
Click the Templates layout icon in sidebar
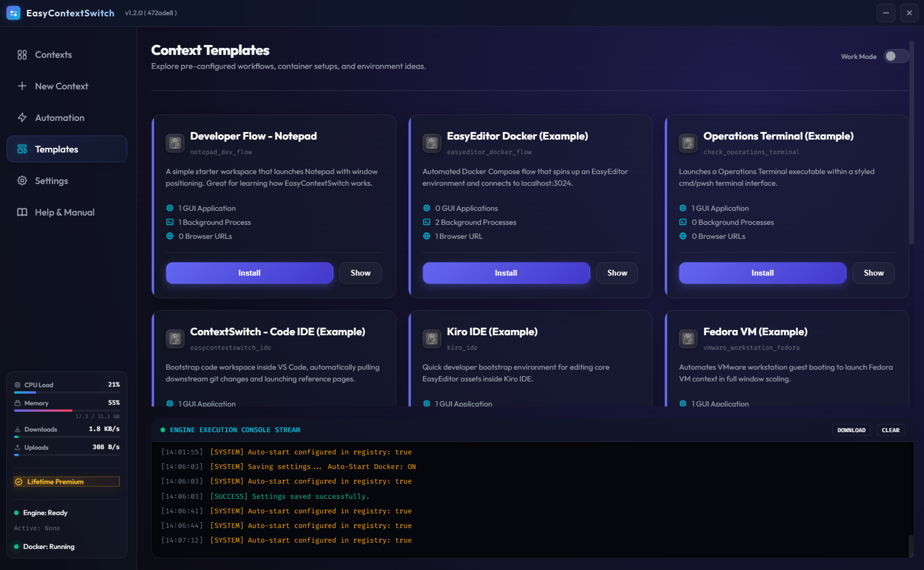[22, 149]
